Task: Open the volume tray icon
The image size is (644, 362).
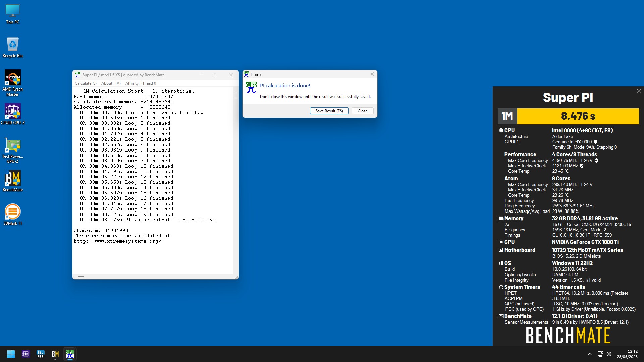Action: (x=608, y=354)
